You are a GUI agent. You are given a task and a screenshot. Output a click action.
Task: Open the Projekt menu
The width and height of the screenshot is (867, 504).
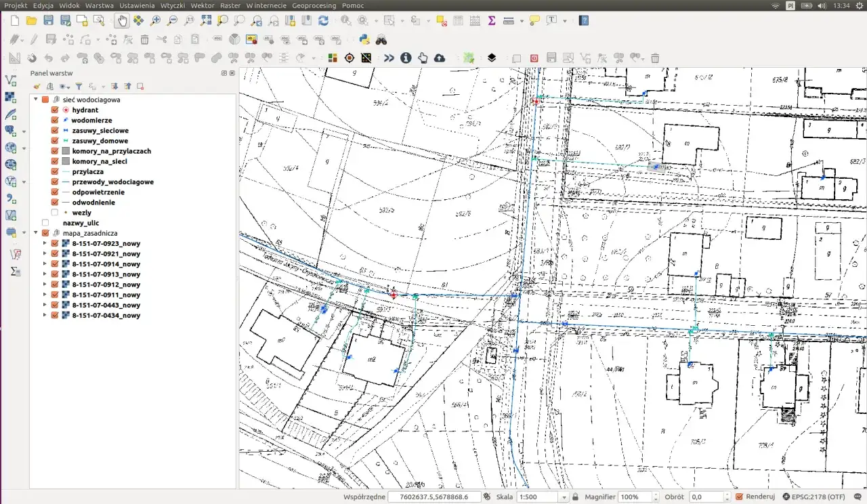[16, 5]
